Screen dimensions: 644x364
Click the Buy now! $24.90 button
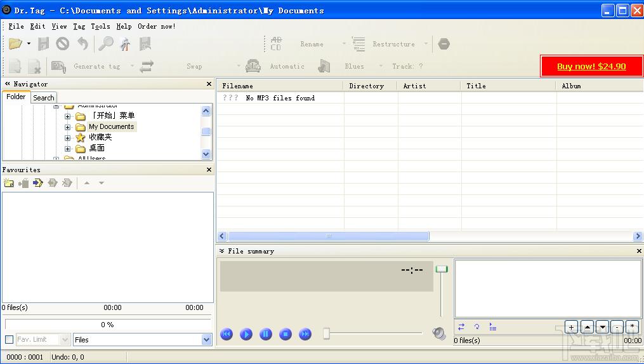[x=591, y=66]
